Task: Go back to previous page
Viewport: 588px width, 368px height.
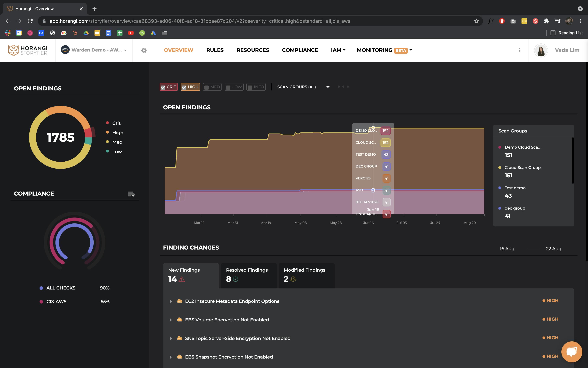Action: [x=8, y=21]
